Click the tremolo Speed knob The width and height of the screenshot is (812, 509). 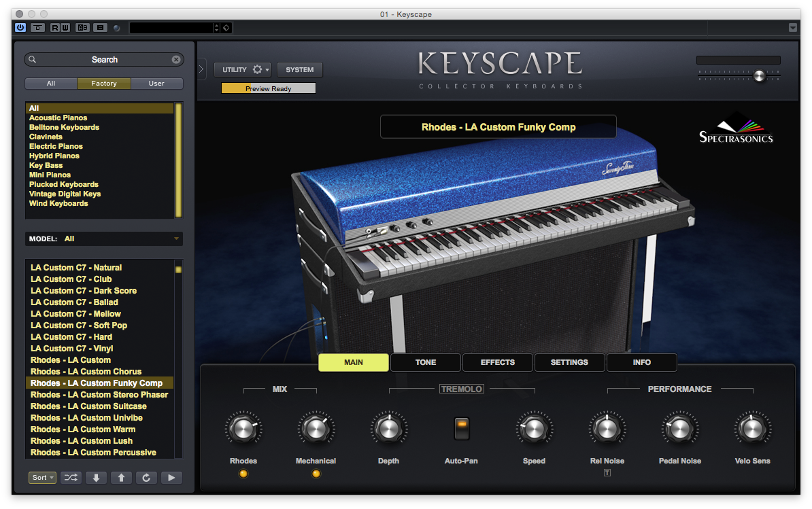(x=534, y=428)
